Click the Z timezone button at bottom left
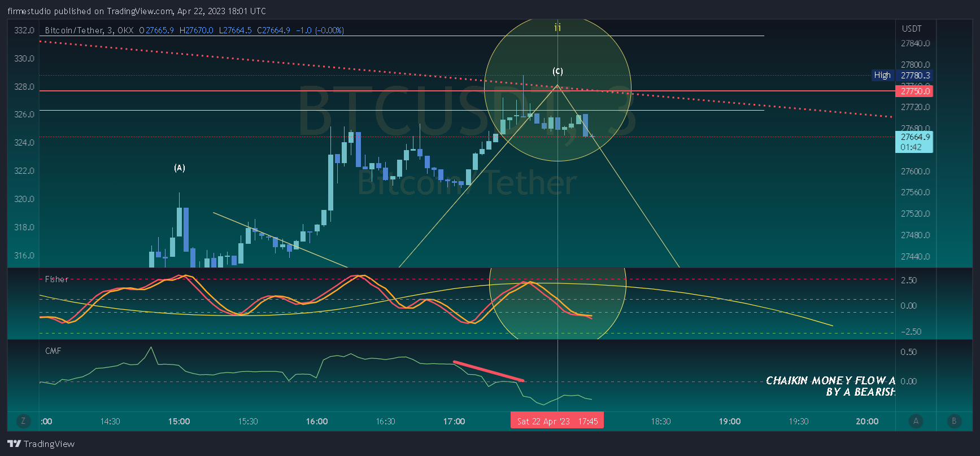 (23, 421)
